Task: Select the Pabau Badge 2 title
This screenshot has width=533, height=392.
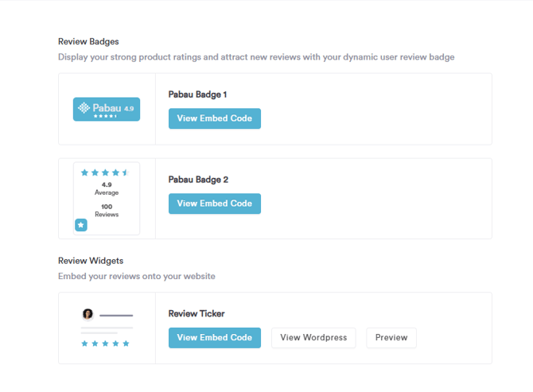Action: click(198, 180)
